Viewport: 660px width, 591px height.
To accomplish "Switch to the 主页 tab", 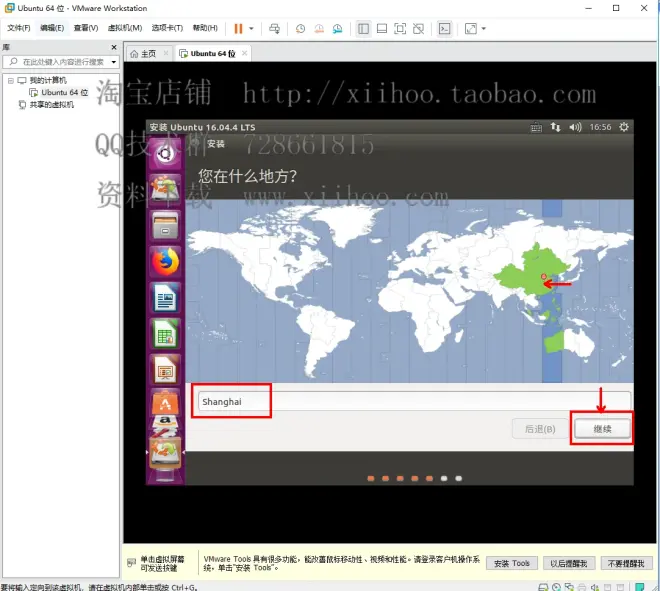I will click(x=144, y=54).
